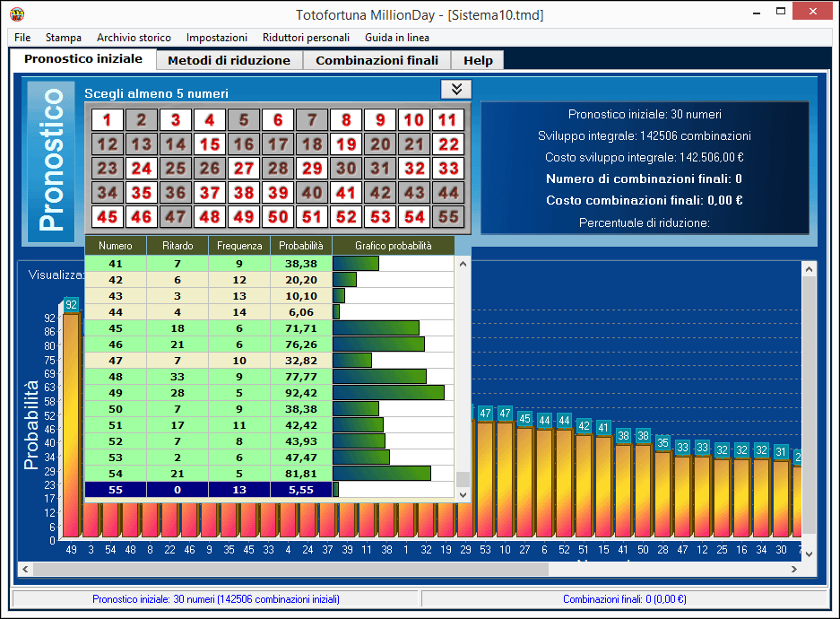The height and width of the screenshot is (619, 840).
Task: Click the Frequenza column header
Action: click(238, 246)
